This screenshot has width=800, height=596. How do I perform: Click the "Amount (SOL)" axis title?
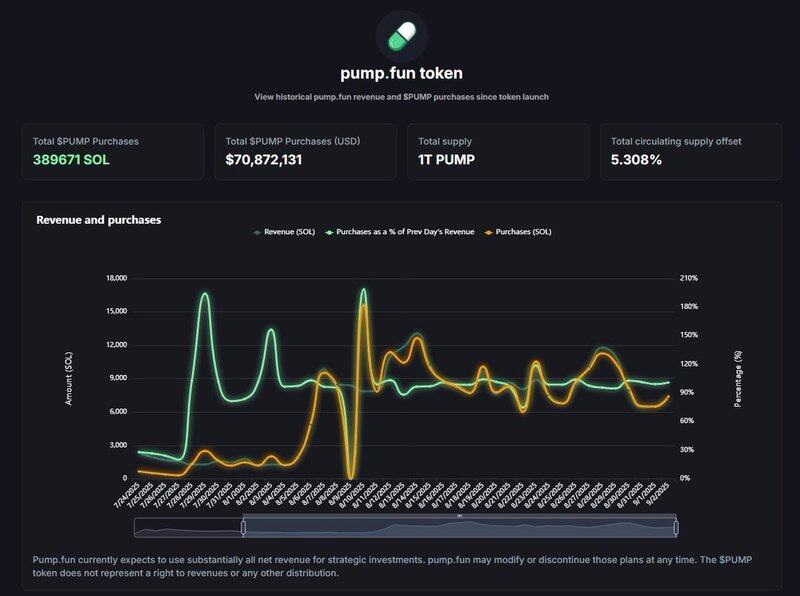coord(69,379)
